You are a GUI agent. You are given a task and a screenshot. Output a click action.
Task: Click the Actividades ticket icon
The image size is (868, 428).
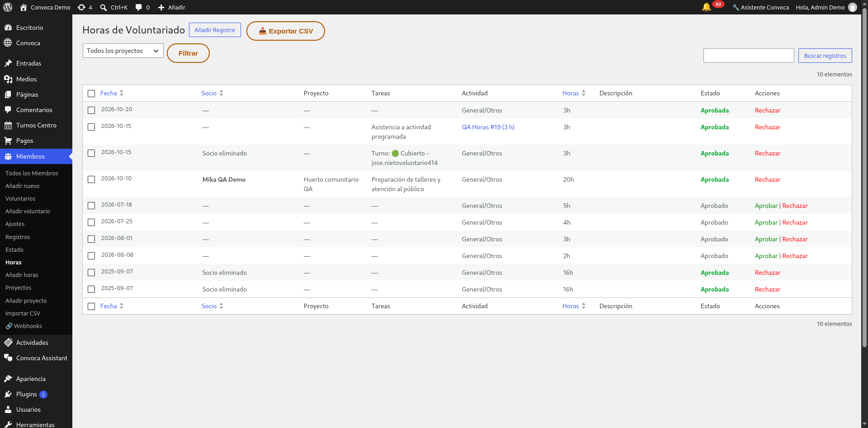8,343
